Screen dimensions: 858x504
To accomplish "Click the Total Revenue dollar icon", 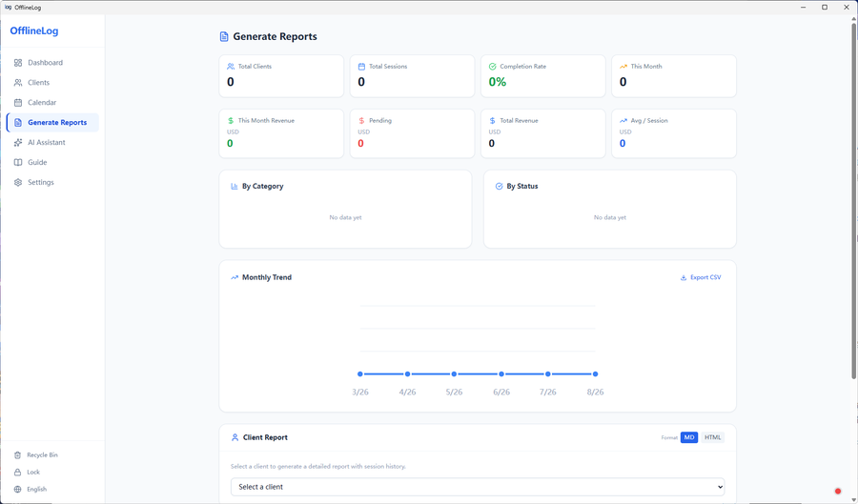I will click(492, 120).
